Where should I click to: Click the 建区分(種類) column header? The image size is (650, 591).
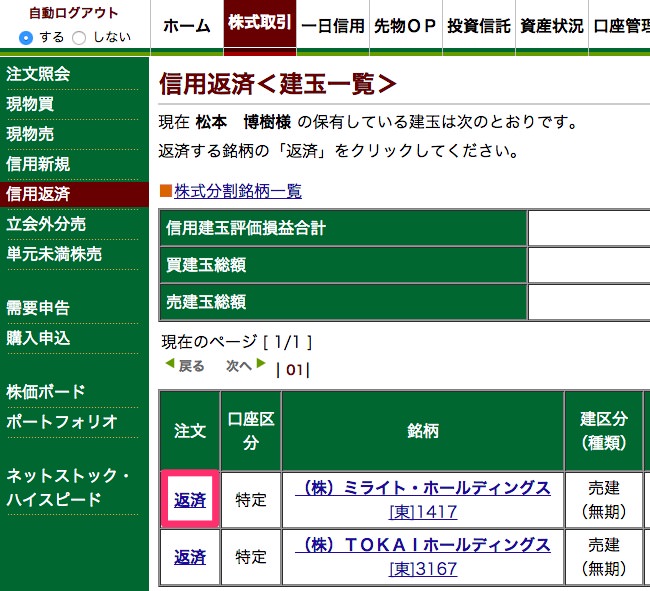pos(604,431)
